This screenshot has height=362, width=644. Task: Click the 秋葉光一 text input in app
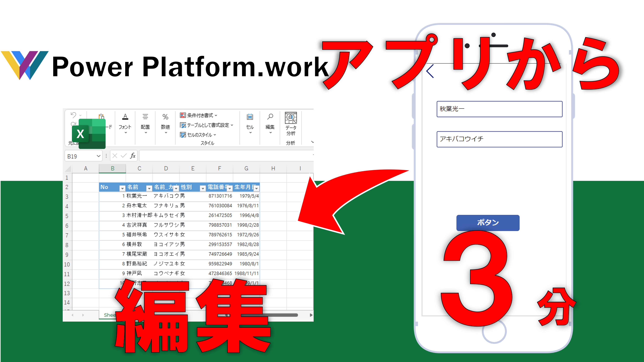[x=500, y=109]
